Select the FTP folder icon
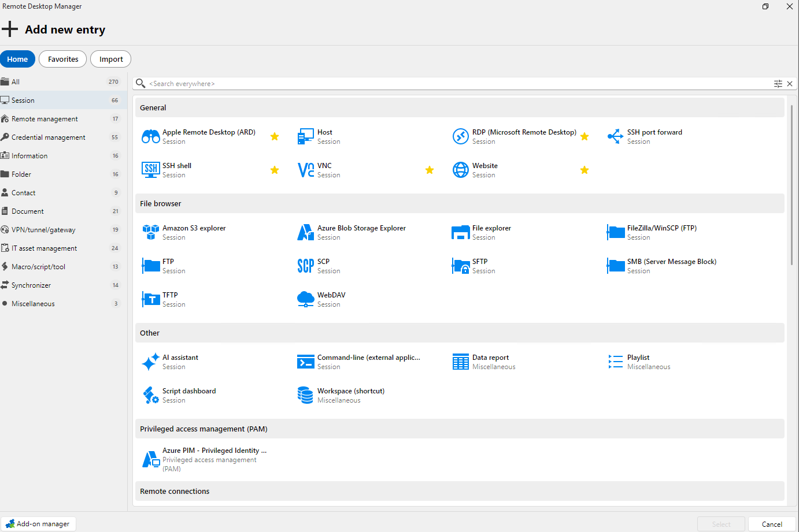Image resolution: width=799 pixels, height=532 pixels. pos(151,266)
